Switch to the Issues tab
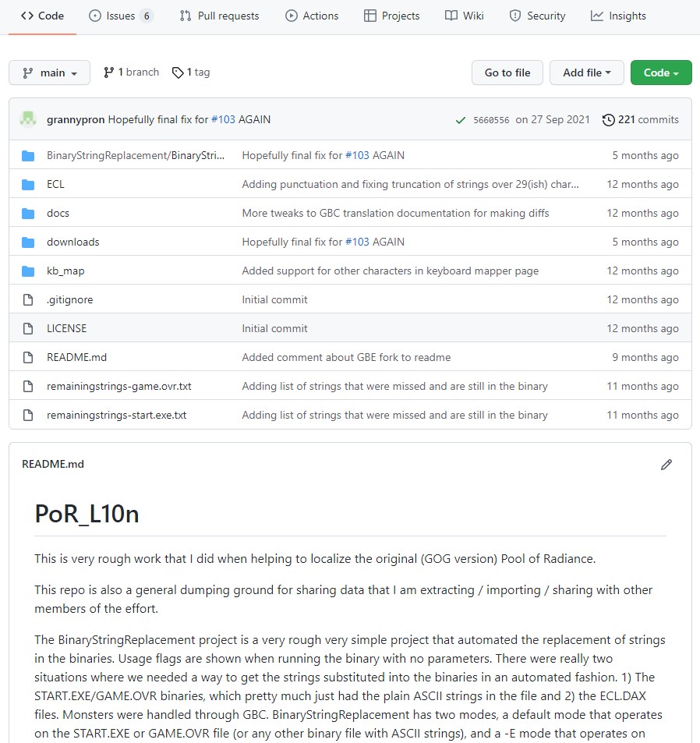The width and height of the screenshot is (700, 743). point(121,16)
